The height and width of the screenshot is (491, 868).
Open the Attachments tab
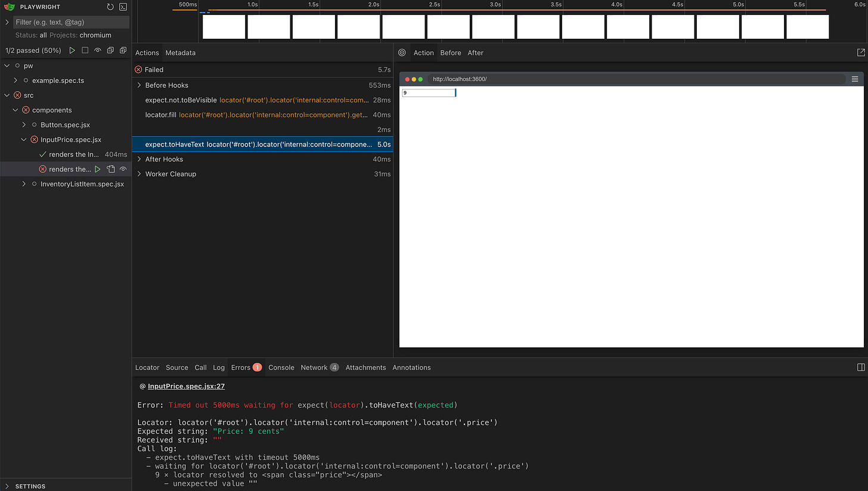365,367
